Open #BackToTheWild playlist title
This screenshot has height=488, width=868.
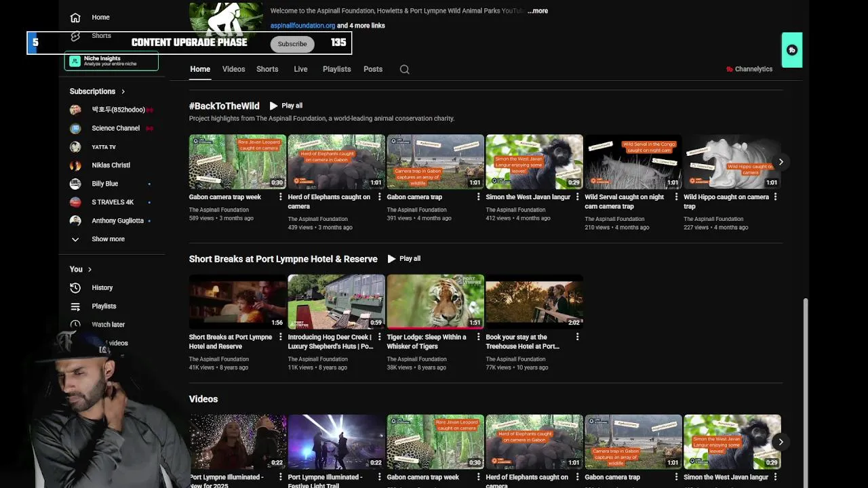(x=224, y=106)
